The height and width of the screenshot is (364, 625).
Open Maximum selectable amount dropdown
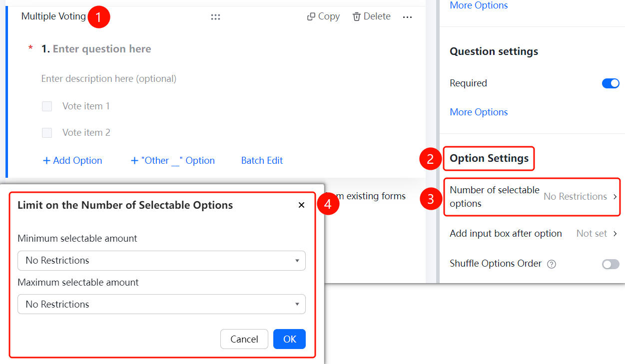(x=161, y=304)
